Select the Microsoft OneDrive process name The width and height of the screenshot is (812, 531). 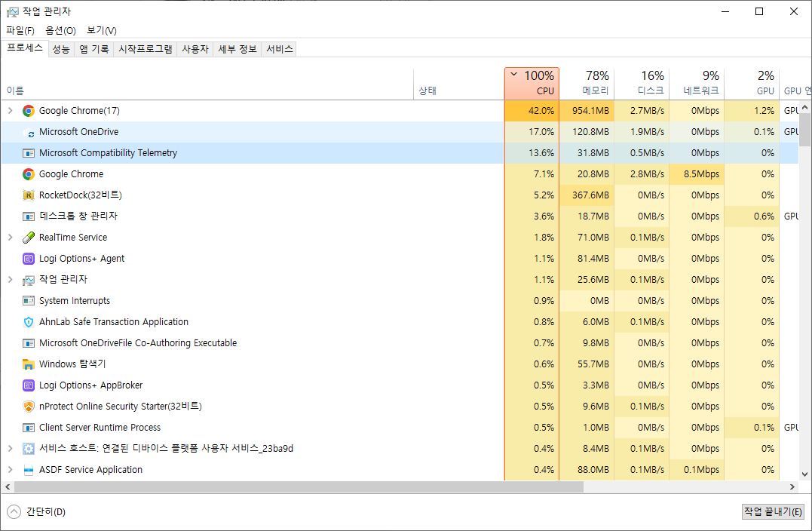[78, 132]
